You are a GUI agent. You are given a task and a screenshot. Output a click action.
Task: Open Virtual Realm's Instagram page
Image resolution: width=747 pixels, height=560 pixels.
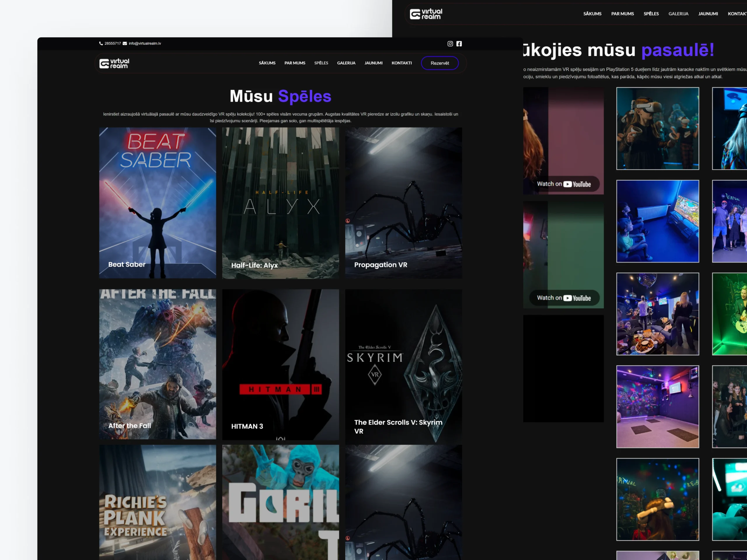[x=450, y=43]
